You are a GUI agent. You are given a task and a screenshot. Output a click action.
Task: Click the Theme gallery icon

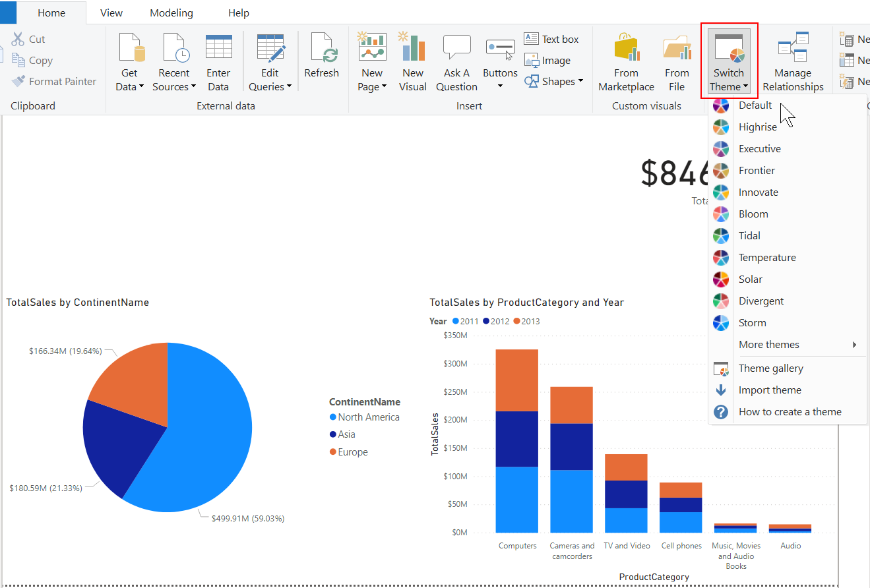click(x=721, y=368)
